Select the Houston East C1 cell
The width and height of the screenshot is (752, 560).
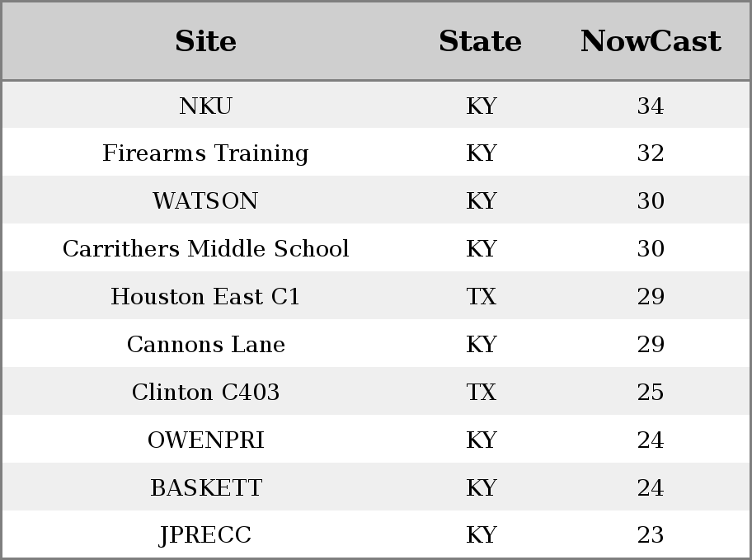tap(205, 297)
